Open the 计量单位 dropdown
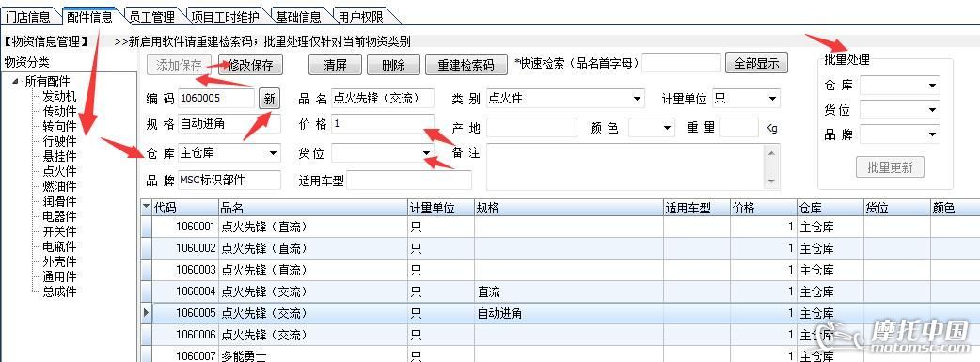This screenshot has height=362, width=980. 746,98
